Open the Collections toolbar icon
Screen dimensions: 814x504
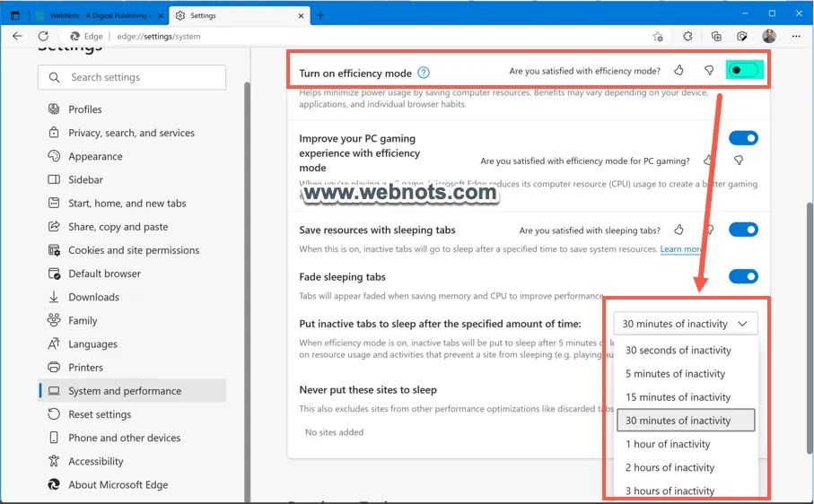pos(716,36)
